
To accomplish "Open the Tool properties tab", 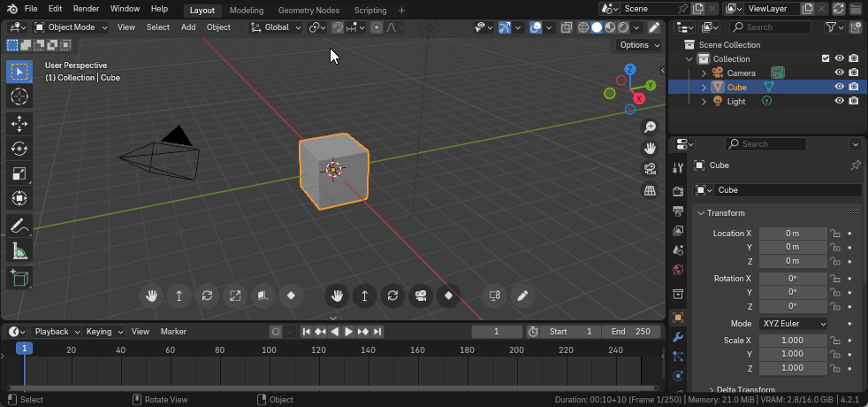I will tap(678, 168).
